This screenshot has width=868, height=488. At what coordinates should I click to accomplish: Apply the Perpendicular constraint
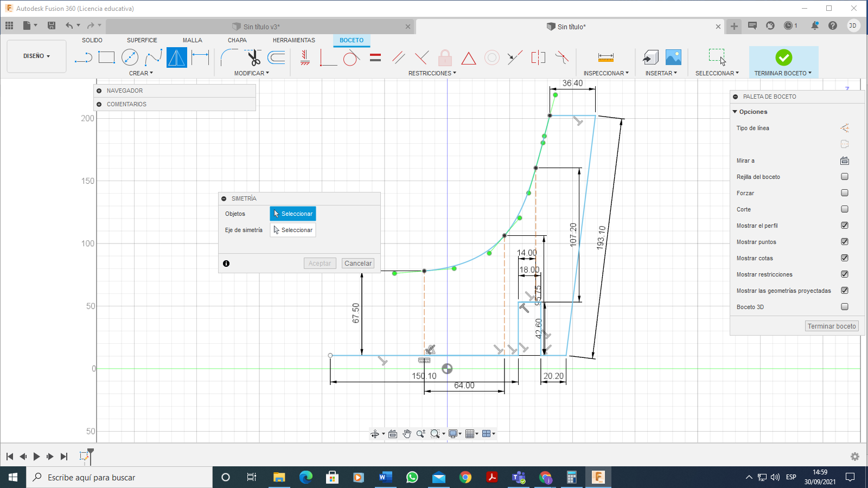click(x=422, y=57)
